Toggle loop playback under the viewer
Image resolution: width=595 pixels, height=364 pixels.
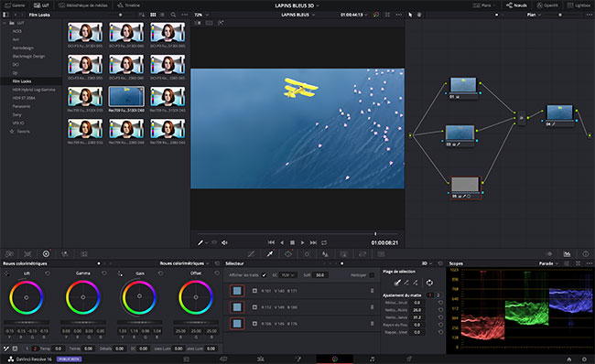pos(324,242)
